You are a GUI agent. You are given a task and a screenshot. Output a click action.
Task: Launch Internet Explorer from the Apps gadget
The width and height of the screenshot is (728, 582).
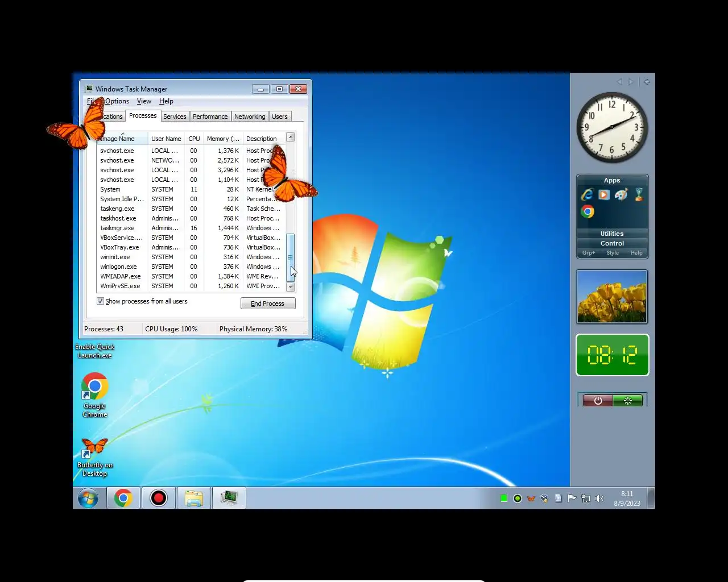pyautogui.click(x=587, y=195)
